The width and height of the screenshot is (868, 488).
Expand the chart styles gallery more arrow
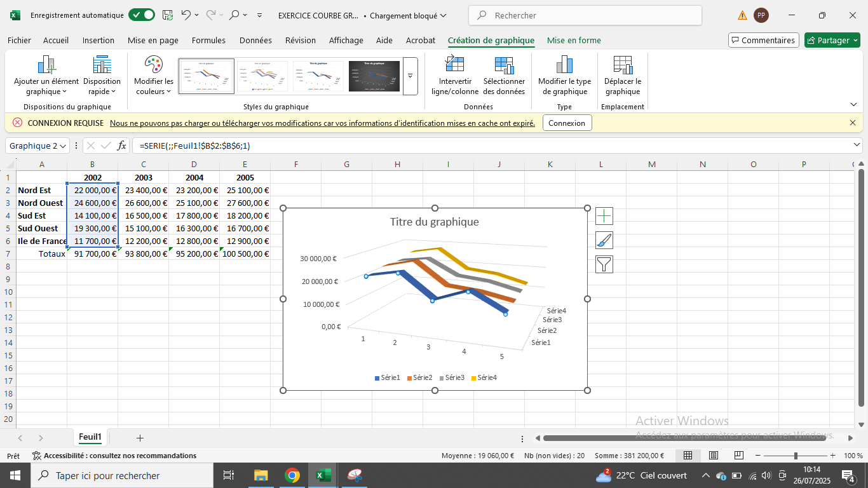click(410, 75)
